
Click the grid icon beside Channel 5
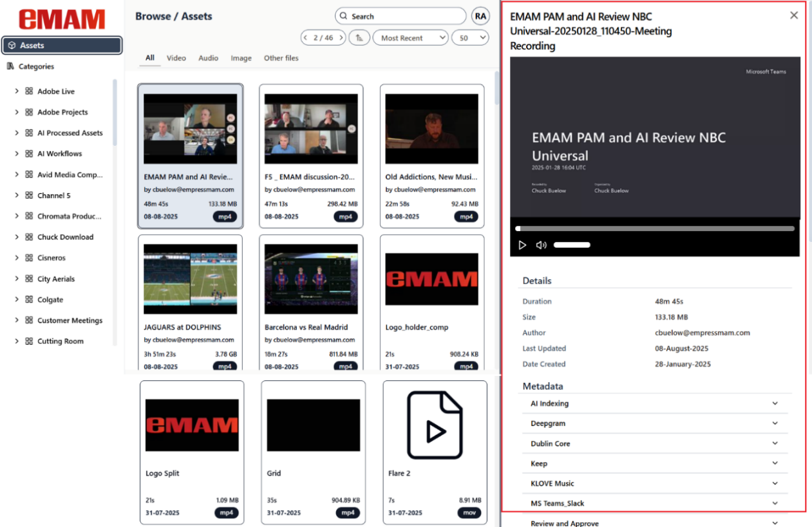(29, 195)
